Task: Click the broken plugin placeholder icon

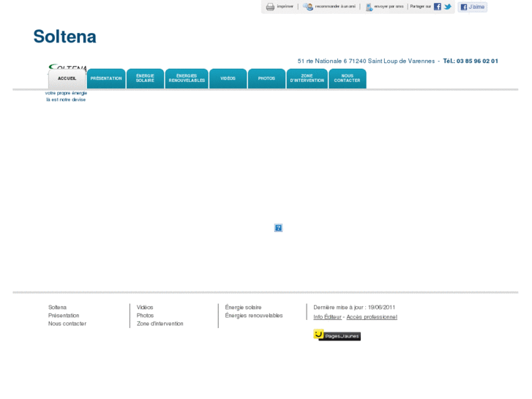Action: [x=278, y=228]
